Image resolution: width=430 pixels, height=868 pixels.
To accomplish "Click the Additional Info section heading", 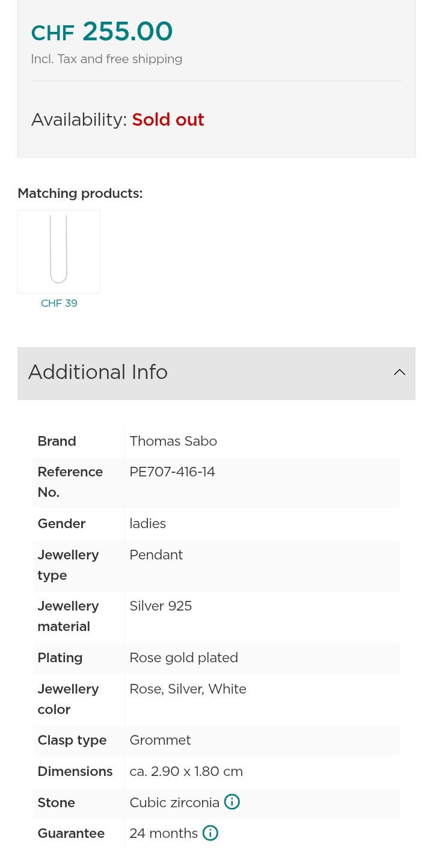I will 98,372.
